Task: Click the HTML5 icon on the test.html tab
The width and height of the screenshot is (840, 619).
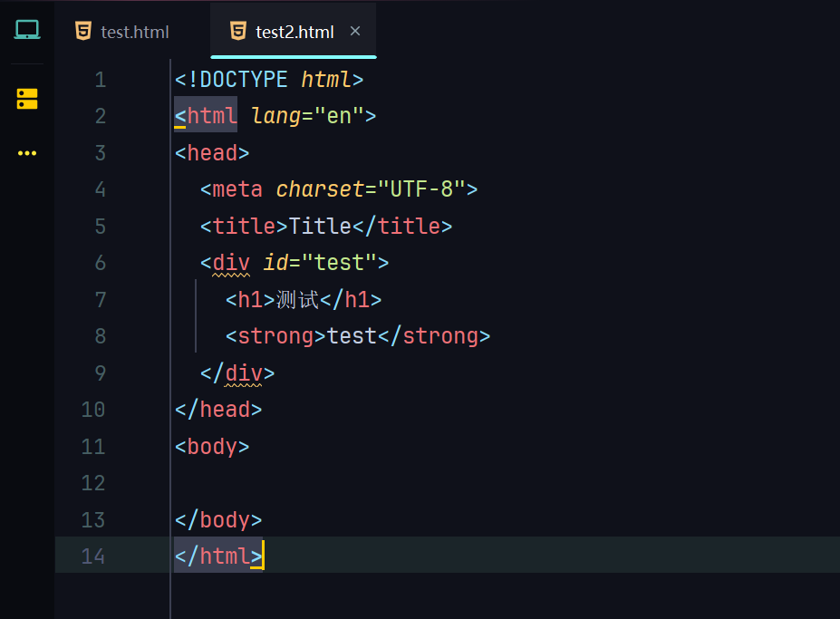Action: (x=83, y=32)
